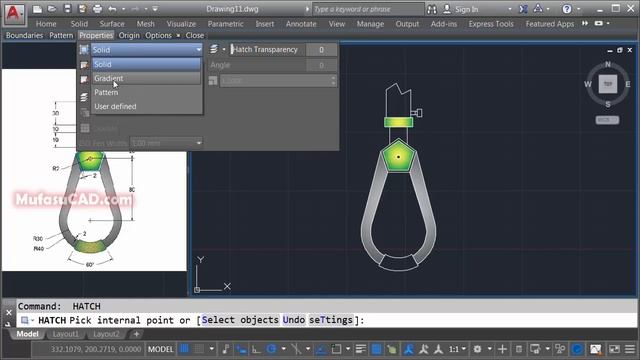Click the Origin panel button
Screen dimensions: 640x360
[x=129, y=36]
